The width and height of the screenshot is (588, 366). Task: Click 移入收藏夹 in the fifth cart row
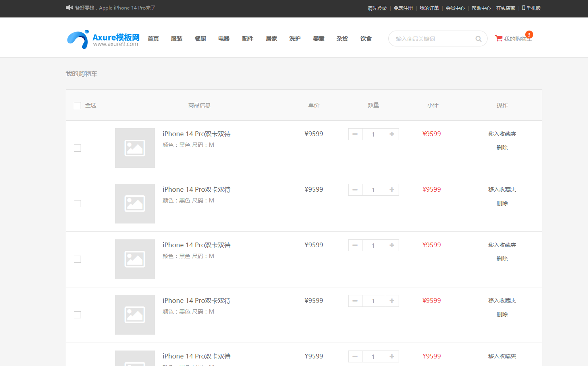502,356
